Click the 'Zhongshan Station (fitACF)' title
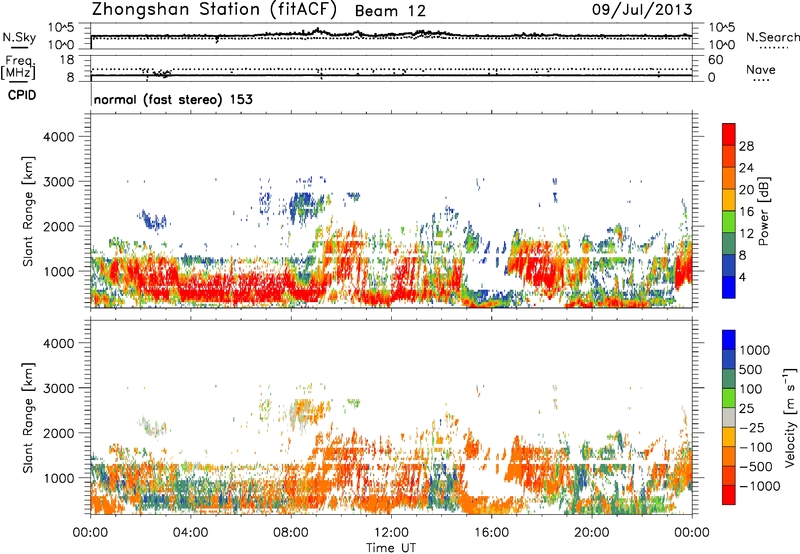This screenshot has height=554, width=800. [214, 9]
